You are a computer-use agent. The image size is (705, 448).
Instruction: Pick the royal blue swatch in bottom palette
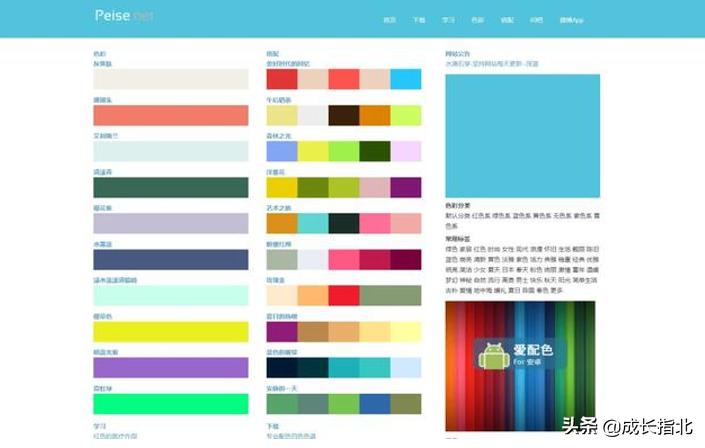pyautogui.click(x=375, y=404)
